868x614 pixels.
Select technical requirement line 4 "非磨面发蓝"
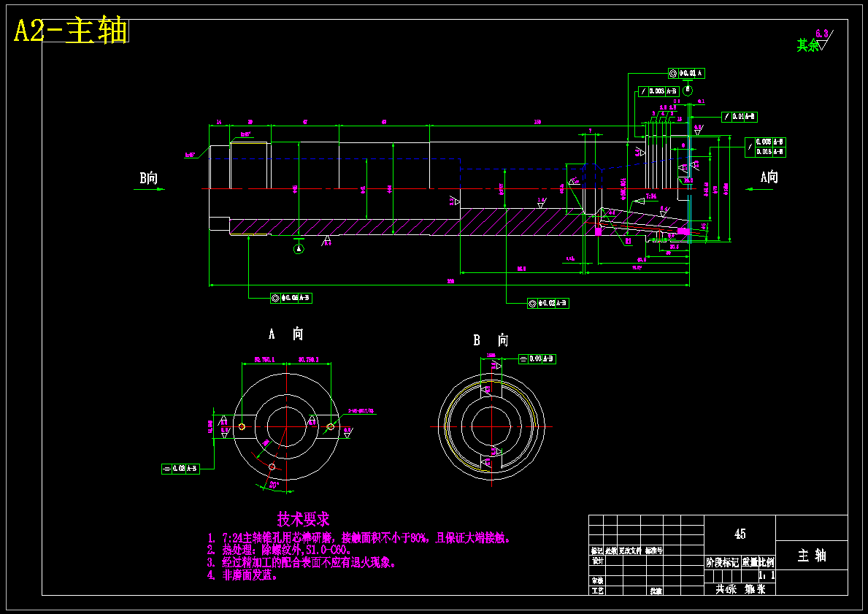click(242, 575)
